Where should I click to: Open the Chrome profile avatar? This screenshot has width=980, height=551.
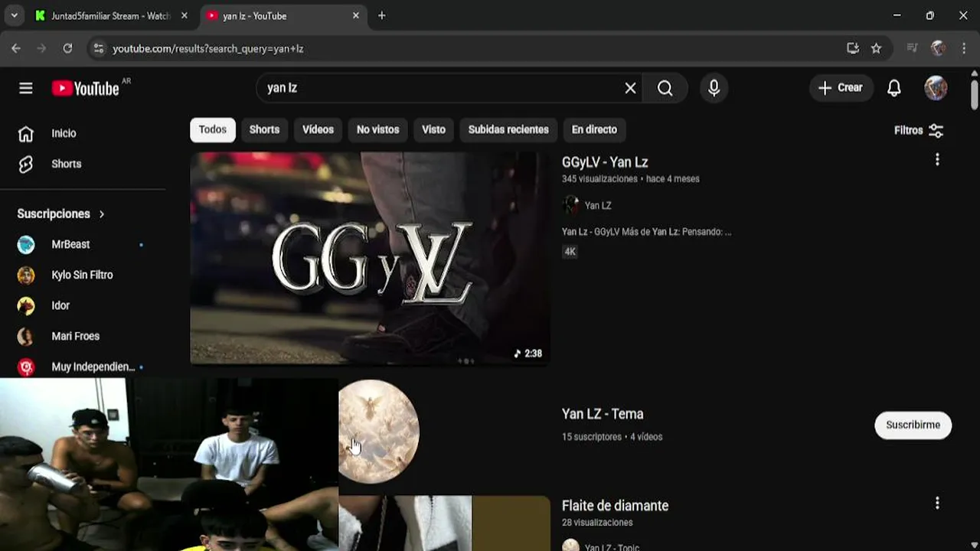pyautogui.click(x=938, y=48)
